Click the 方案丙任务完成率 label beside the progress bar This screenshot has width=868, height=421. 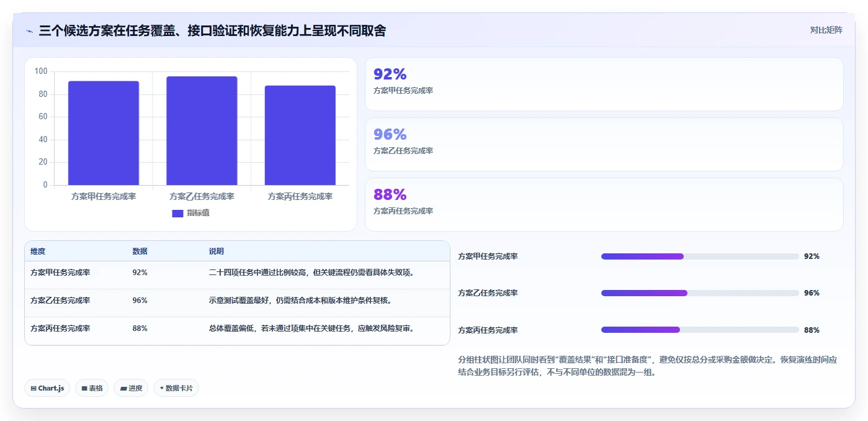click(488, 330)
